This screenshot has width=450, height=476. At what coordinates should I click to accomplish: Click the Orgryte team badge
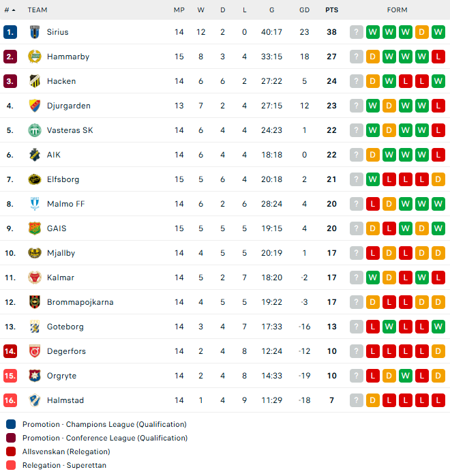pos(35,376)
